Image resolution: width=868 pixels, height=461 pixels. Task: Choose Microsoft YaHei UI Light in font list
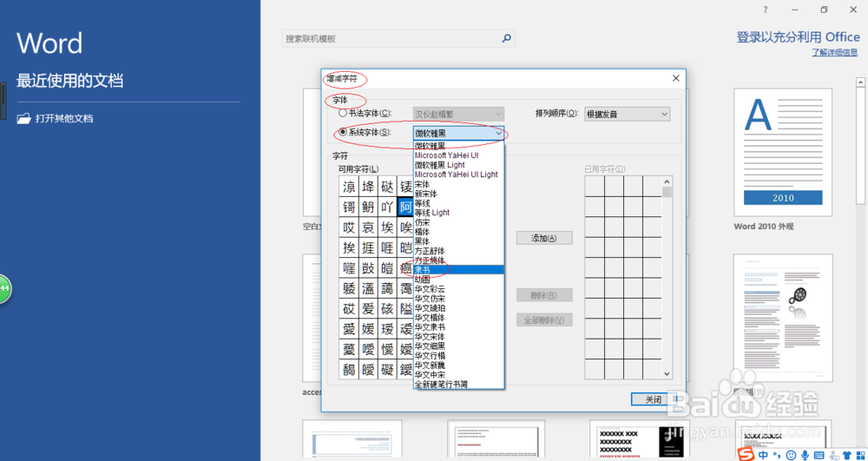pos(458,175)
